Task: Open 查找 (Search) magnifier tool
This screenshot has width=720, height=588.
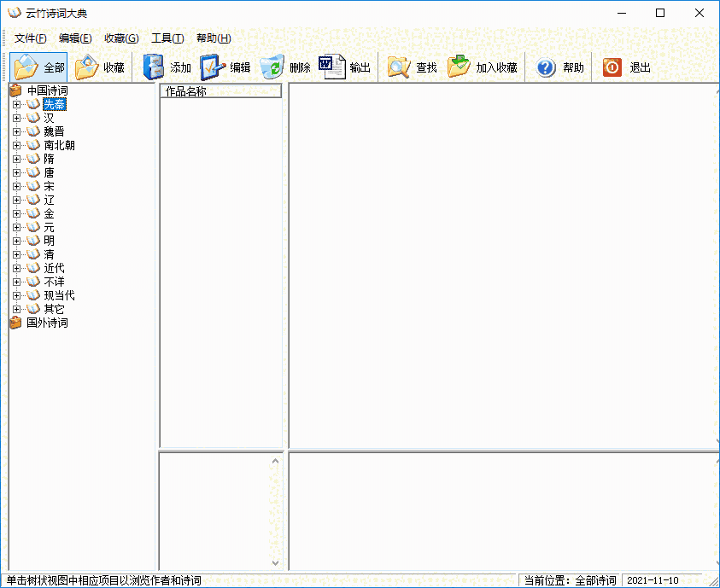Action: 398,67
